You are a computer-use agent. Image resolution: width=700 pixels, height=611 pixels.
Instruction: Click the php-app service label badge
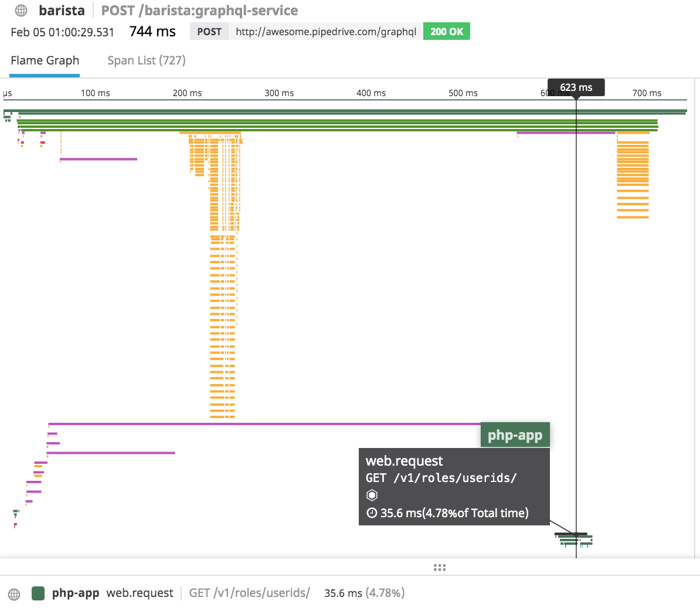pos(515,435)
